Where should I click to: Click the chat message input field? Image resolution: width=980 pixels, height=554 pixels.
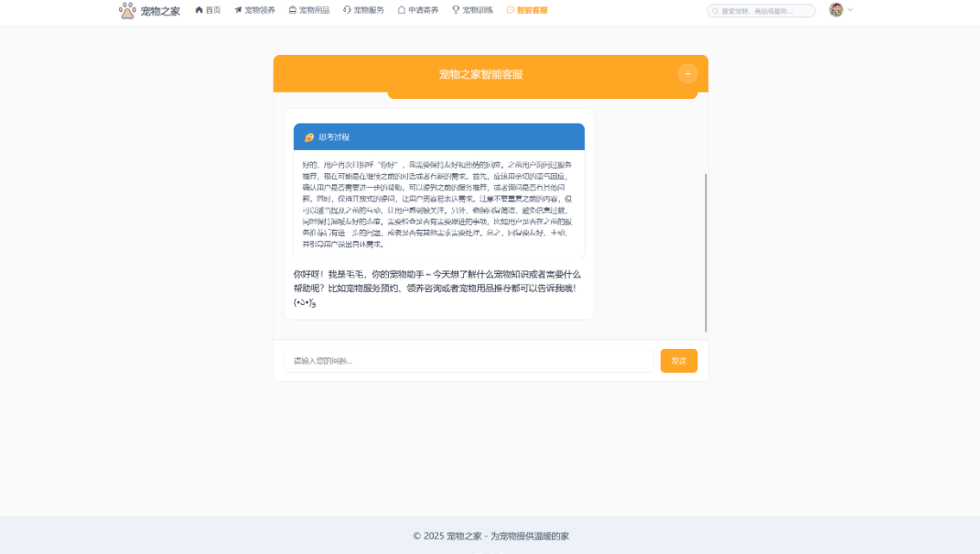[468, 361]
